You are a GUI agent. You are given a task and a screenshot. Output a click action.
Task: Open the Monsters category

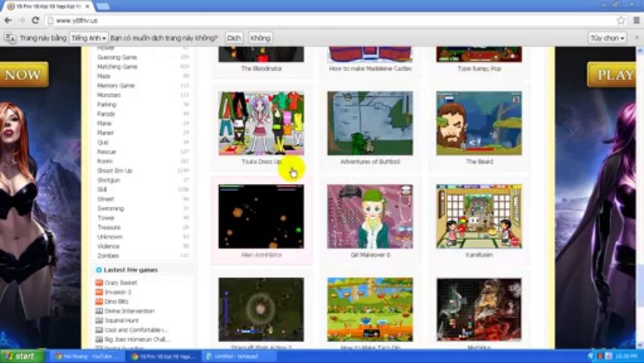tap(109, 95)
